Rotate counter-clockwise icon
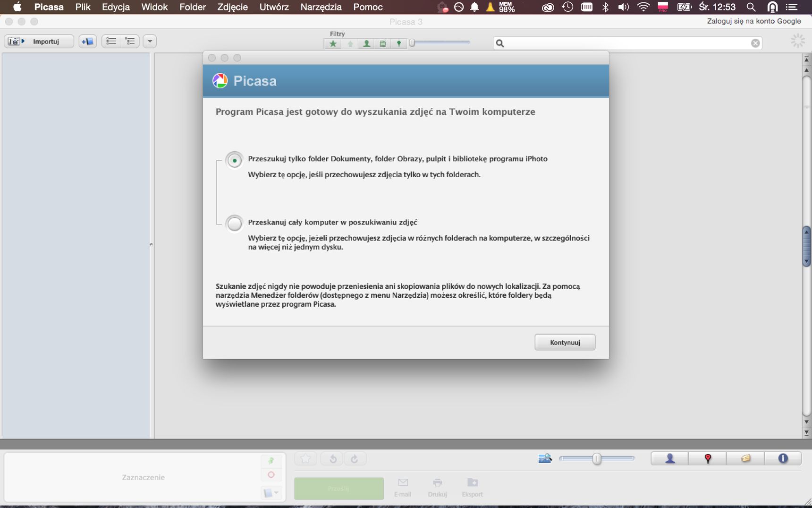The width and height of the screenshot is (812, 508). 333,458
